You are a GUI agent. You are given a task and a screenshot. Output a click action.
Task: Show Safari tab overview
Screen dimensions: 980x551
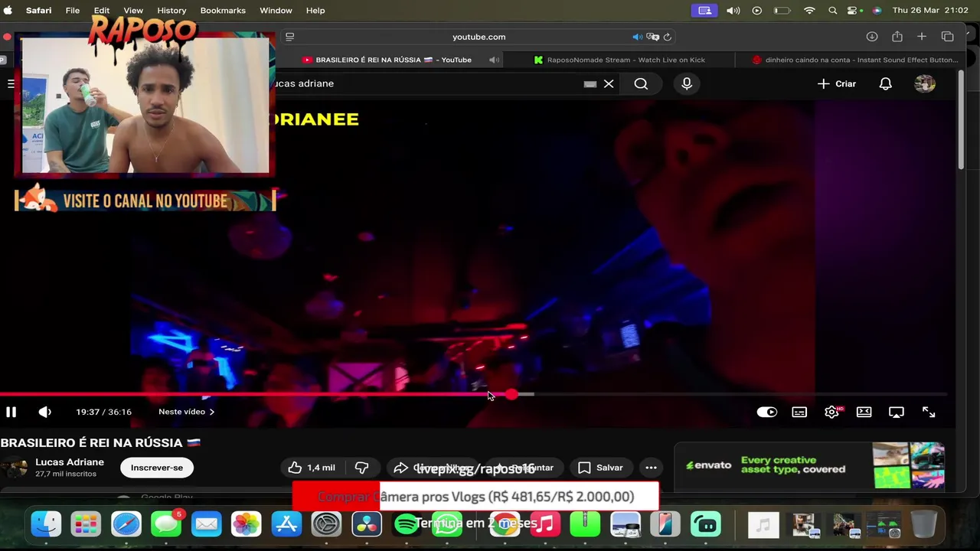click(948, 37)
